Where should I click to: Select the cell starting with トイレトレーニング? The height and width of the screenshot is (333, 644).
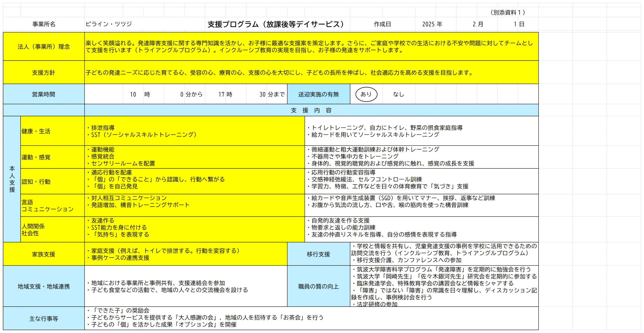(x=422, y=131)
